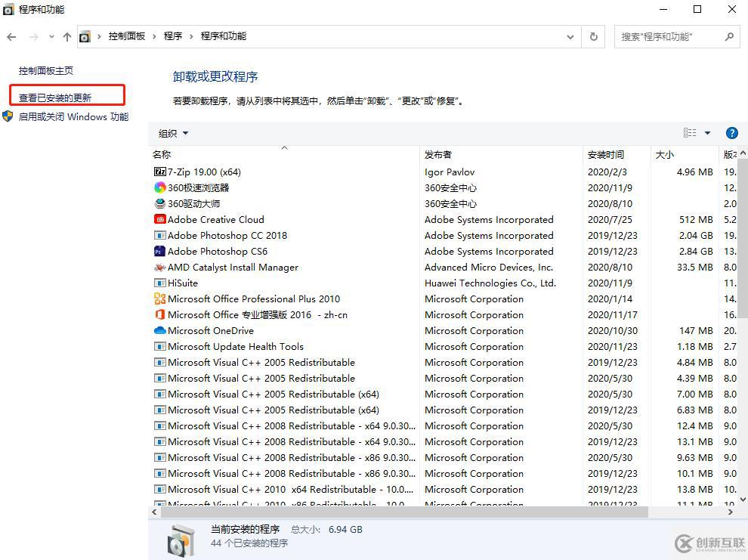Click the 360极速浏览器 browser icon
The image size is (748, 560).
click(x=159, y=187)
